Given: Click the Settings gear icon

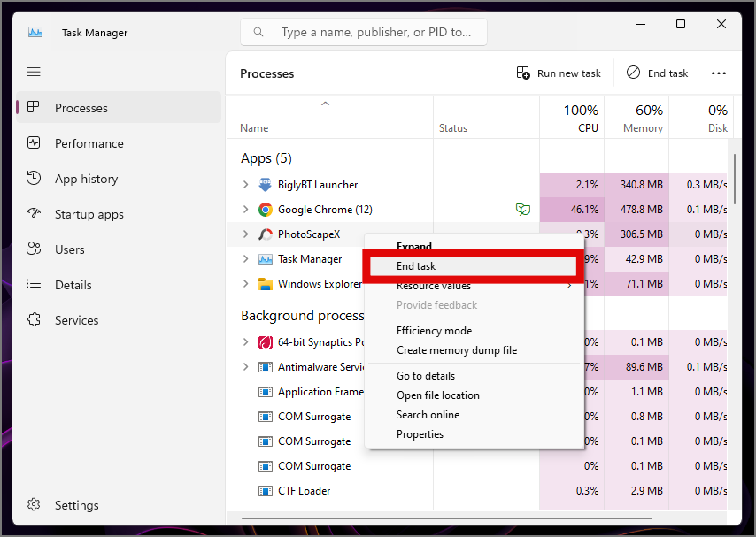Looking at the screenshot, I should [x=34, y=504].
